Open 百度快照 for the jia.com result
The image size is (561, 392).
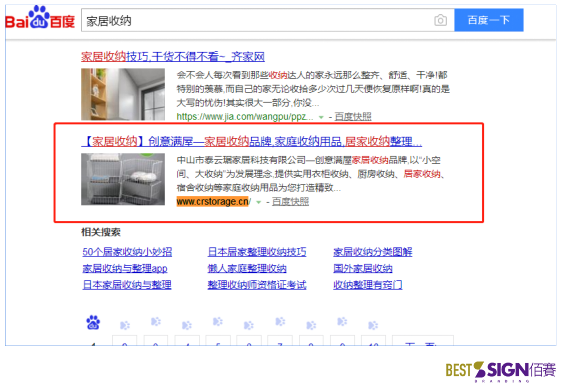click(x=353, y=116)
